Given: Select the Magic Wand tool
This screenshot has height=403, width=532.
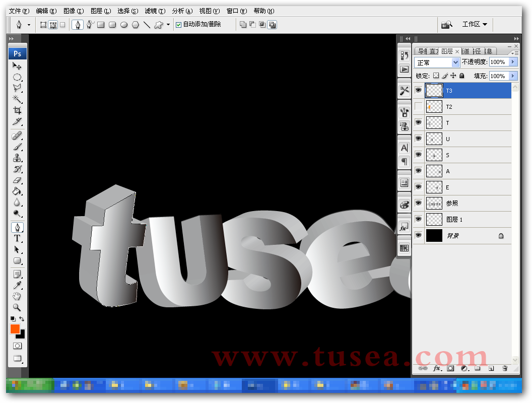Looking at the screenshot, I should click(17, 99).
